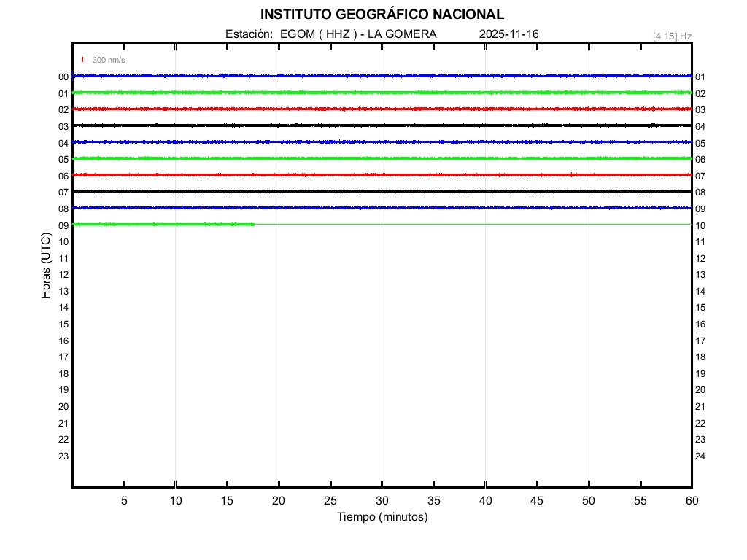Click the blue trace for hour 00

[382, 76]
